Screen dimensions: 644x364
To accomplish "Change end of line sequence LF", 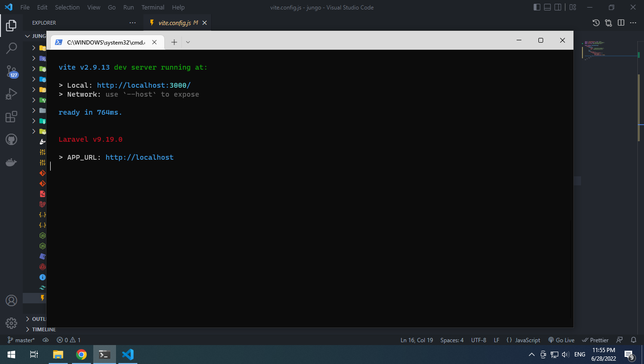I will (x=497, y=340).
